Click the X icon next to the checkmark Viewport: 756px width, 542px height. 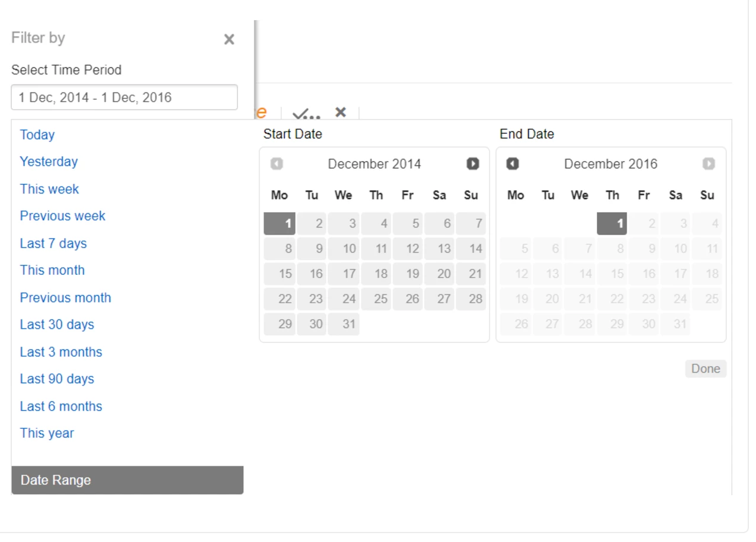click(340, 112)
